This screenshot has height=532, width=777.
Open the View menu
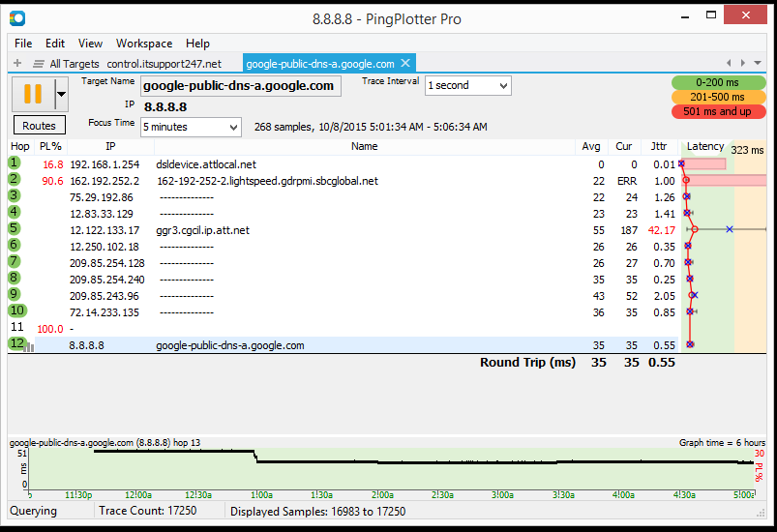pos(90,44)
